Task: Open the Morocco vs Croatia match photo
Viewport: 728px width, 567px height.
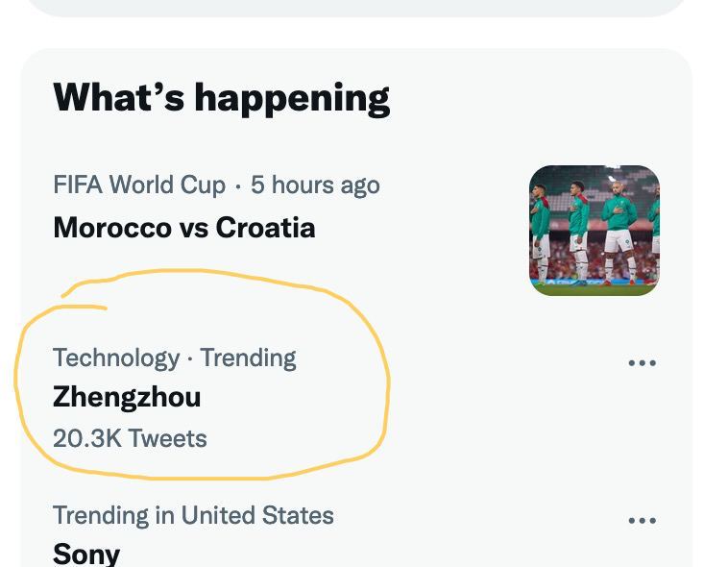Action: tap(595, 231)
